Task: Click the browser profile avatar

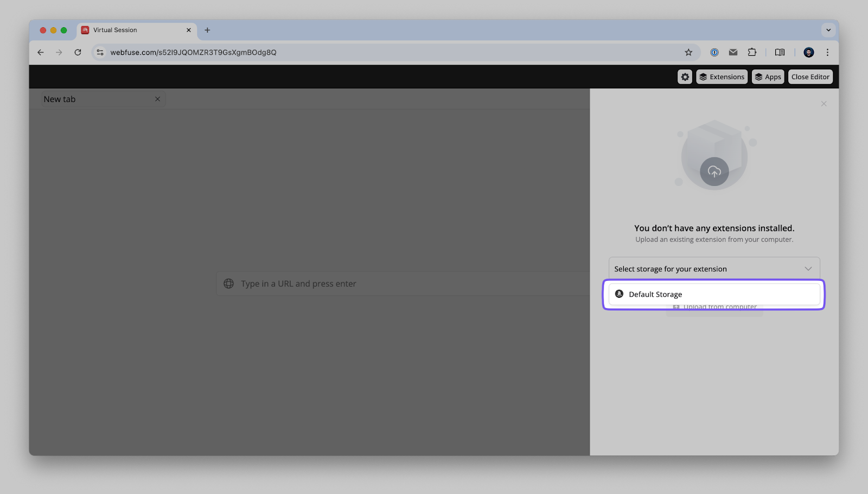Action: coord(809,52)
